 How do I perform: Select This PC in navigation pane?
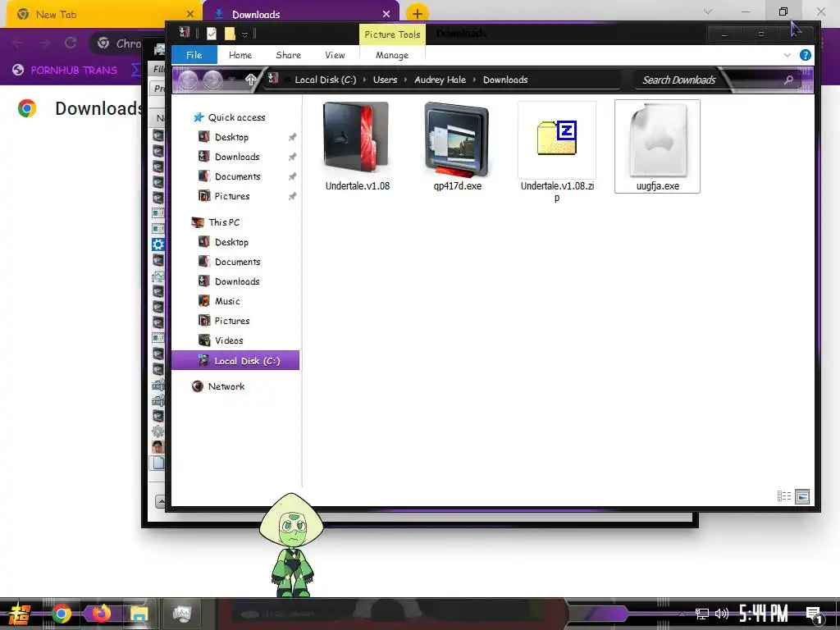(216, 222)
